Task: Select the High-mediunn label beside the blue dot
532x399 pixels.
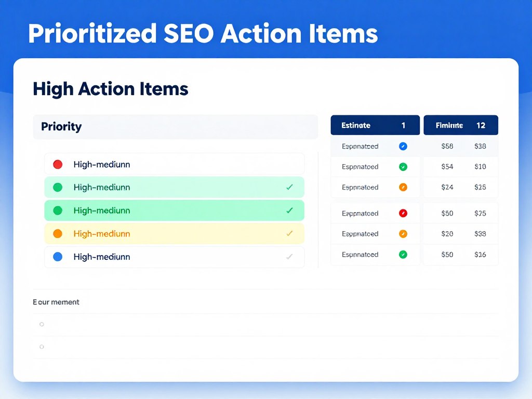Action: pos(102,257)
